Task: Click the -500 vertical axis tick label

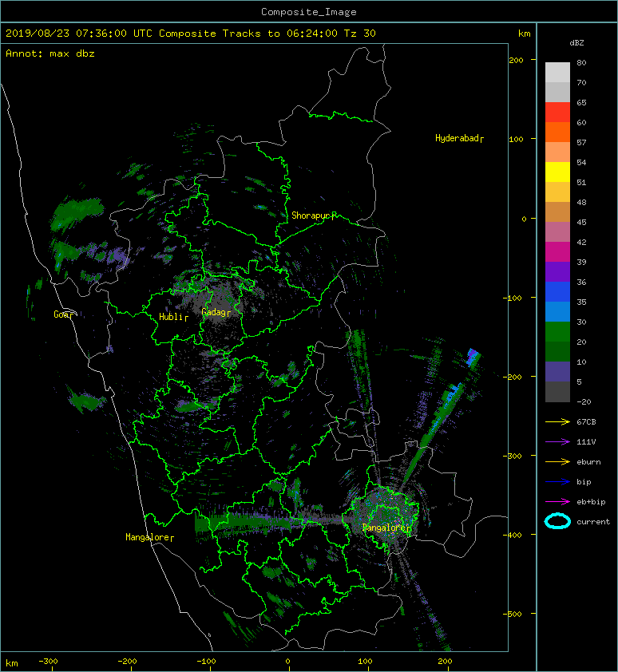Action: 513,615
